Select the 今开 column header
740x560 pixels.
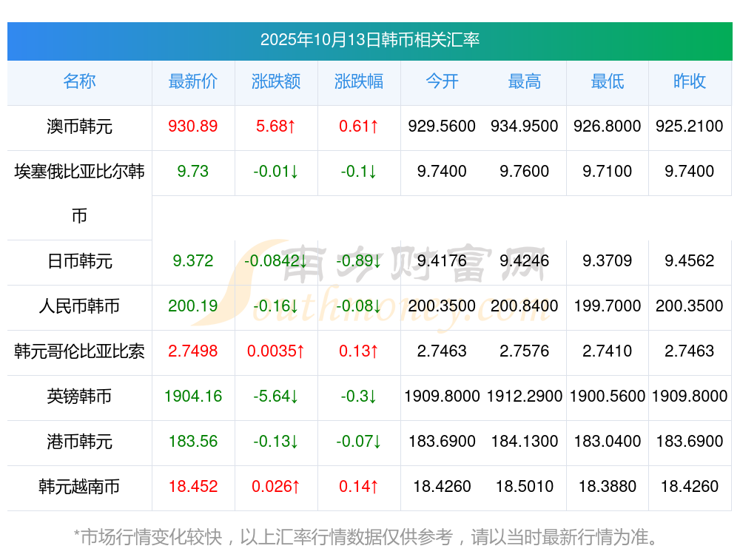(x=442, y=81)
